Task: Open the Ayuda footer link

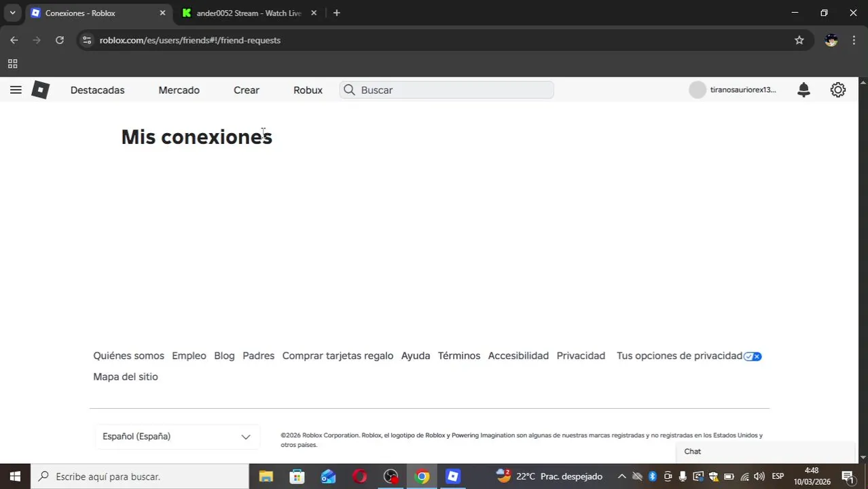Action: pos(416,356)
